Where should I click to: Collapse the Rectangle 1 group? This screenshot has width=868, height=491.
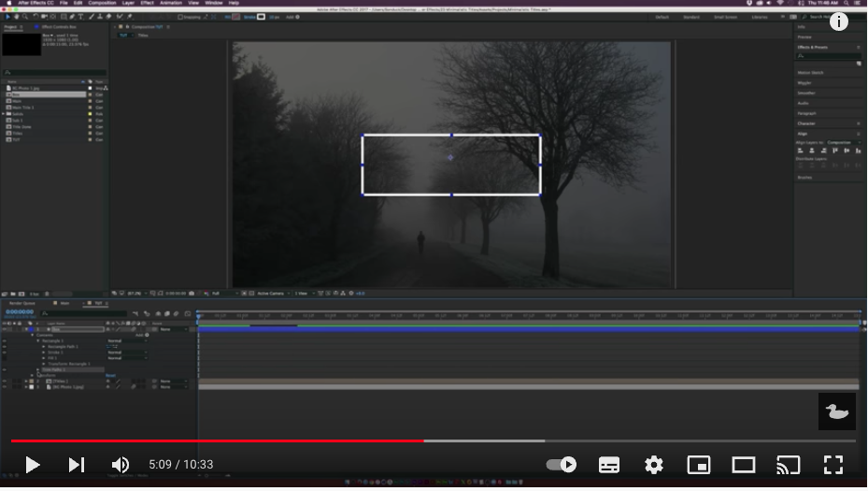point(38,340)
